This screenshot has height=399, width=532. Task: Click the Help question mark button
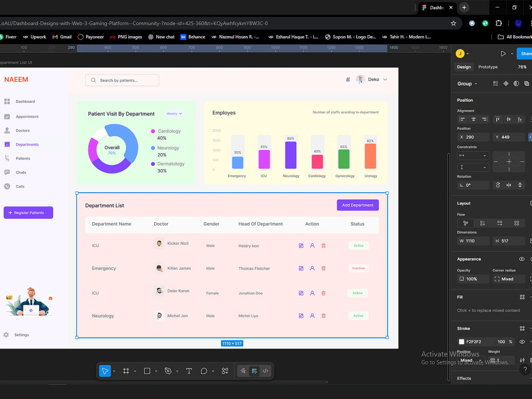[525, 370]
